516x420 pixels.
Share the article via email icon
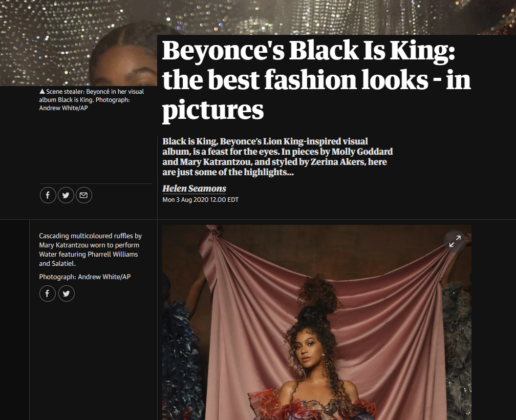pos(84,195)
